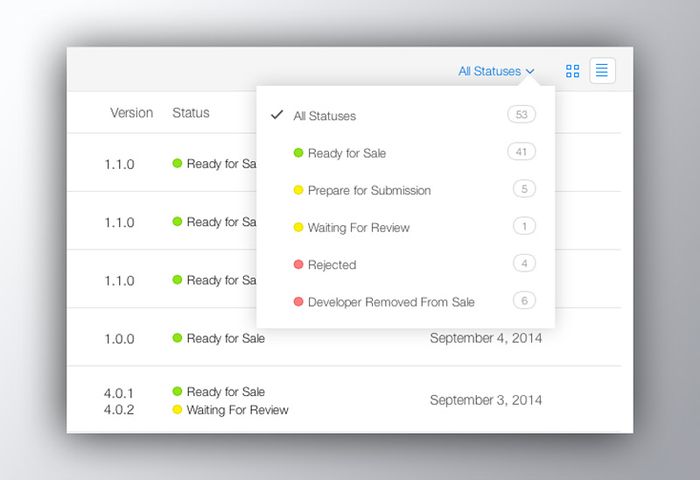Switch to list view icon
The width and height of the screenshot is (700, 480).
(x=602, y=71)
